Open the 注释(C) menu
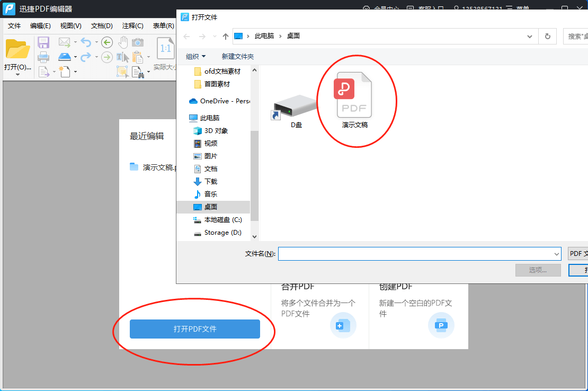The height and width of the screenshot is (391, 588). [x=132, y=26]
